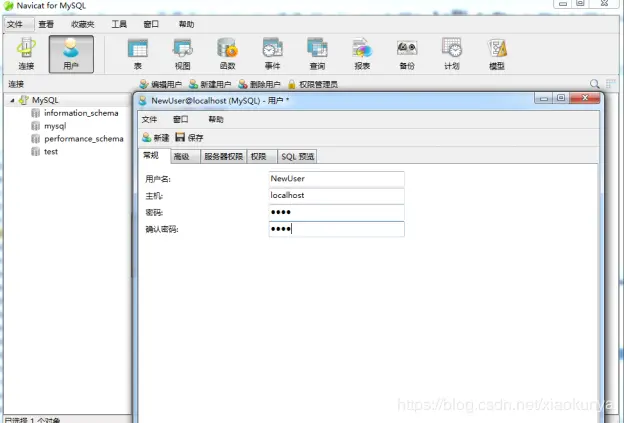Open the 工具 tools menu
624x423 pixels.
(x=119, y=24)
